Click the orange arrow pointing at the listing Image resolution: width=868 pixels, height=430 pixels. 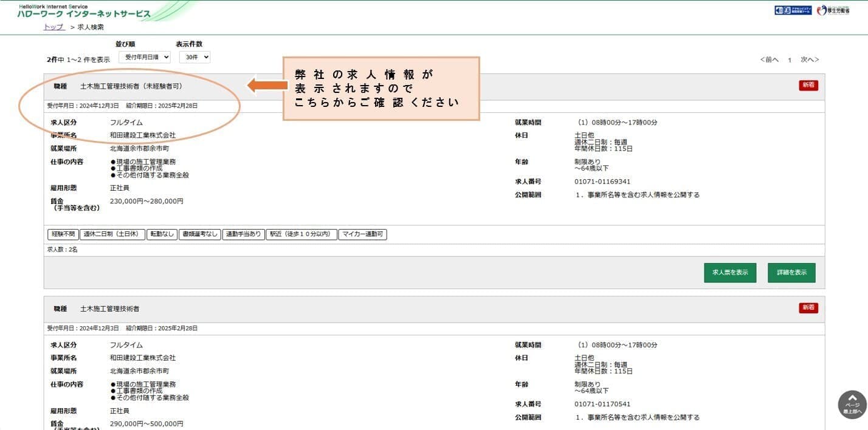[267, 86]
